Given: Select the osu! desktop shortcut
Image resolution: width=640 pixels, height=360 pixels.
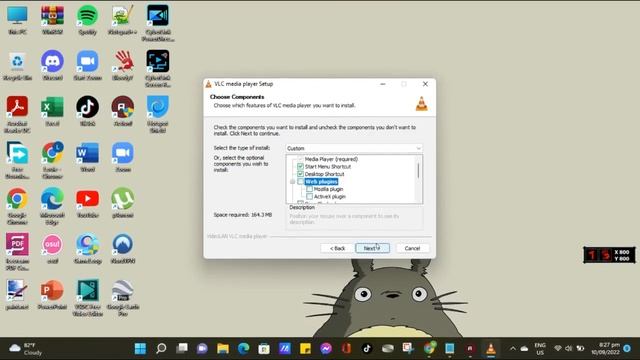Looking at the screenshot, I should 52,249.
